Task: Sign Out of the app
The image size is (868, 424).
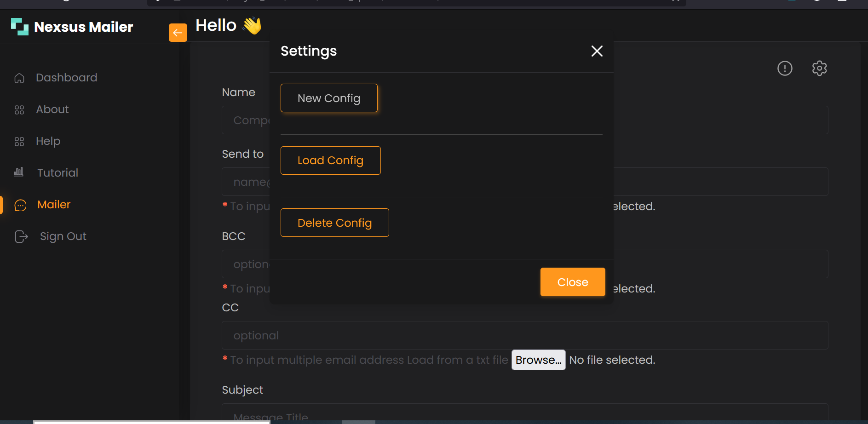Action: coord(63,236)
